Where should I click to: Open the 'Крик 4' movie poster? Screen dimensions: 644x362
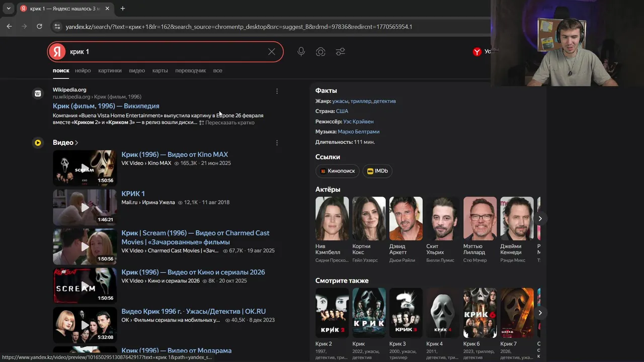pyautogui.click(x=443, y=313)
